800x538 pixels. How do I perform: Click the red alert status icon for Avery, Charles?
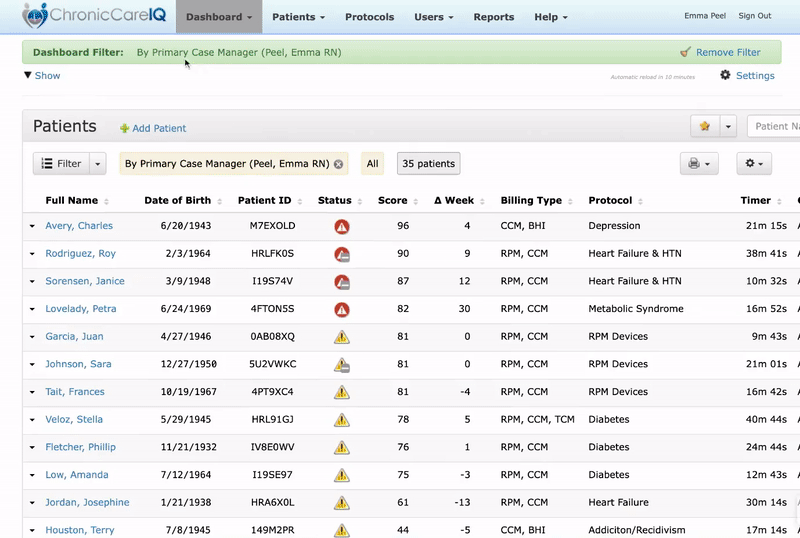341,226
